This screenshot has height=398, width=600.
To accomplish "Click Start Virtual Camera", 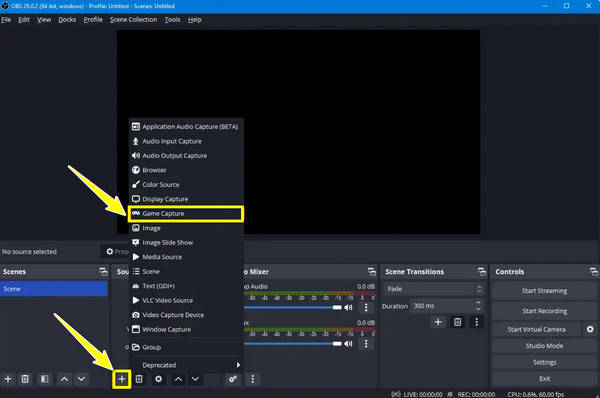I will (536, 329).
